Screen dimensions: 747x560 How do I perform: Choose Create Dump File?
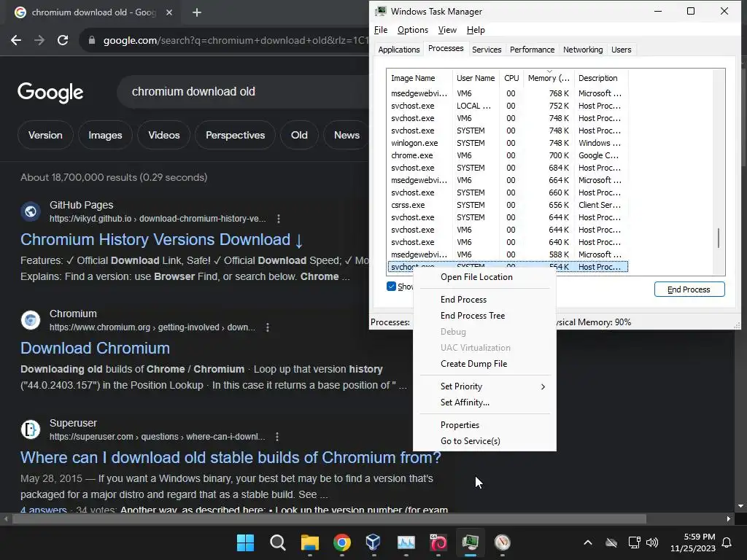point(484,364)
